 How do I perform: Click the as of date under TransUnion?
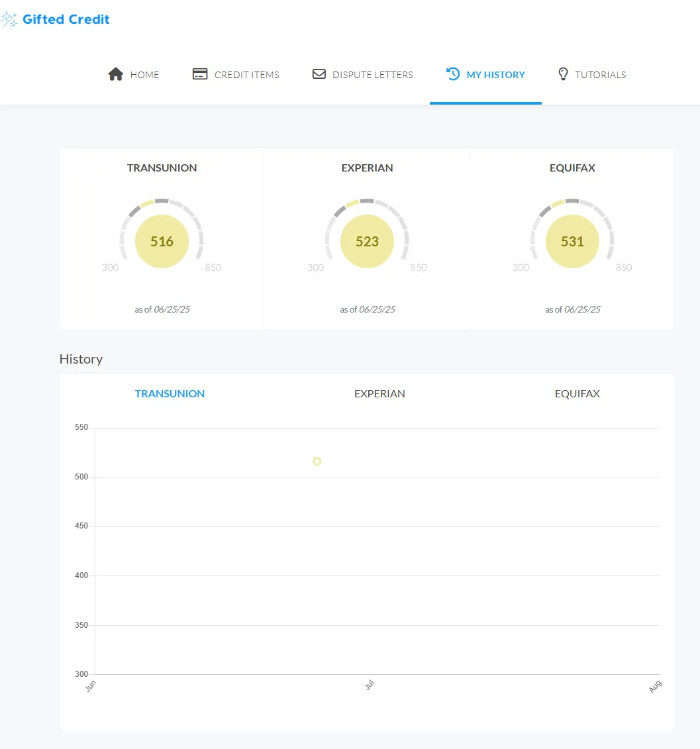point(162,309)
